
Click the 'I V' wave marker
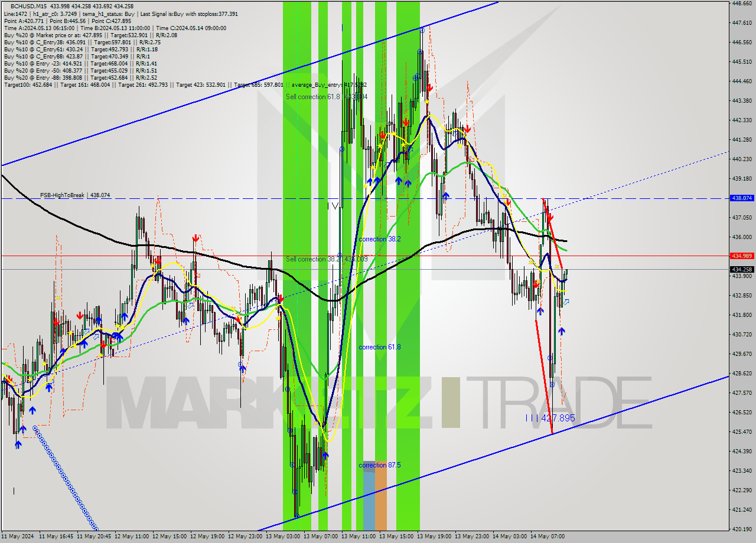(x=334, y=206)
